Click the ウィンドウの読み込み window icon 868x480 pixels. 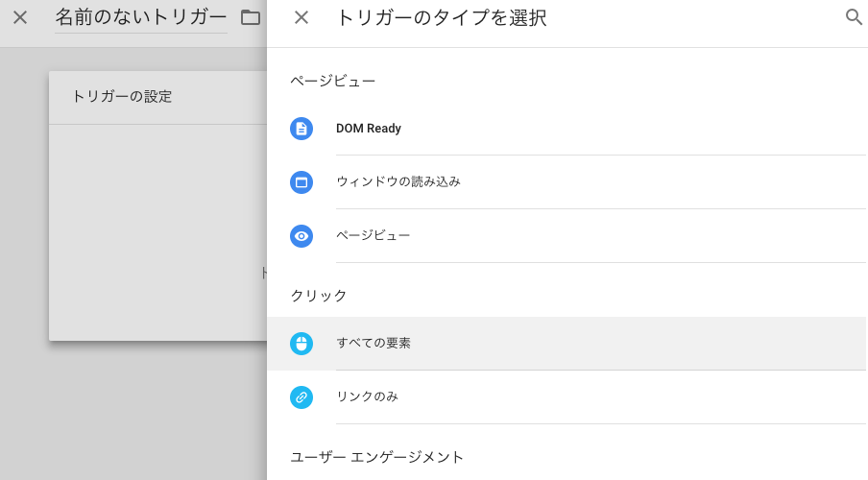[301, 182]
